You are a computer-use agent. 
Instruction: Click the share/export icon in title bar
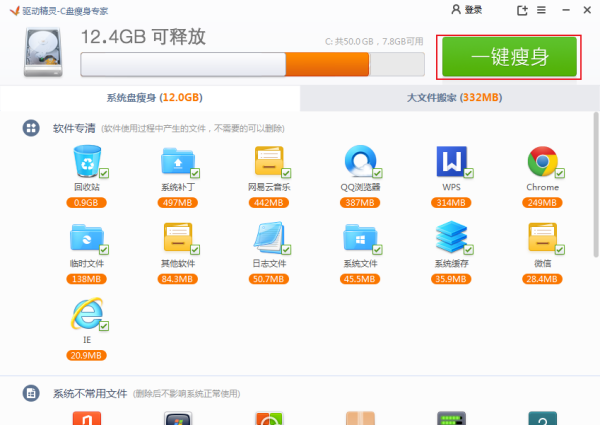[522, 10]
